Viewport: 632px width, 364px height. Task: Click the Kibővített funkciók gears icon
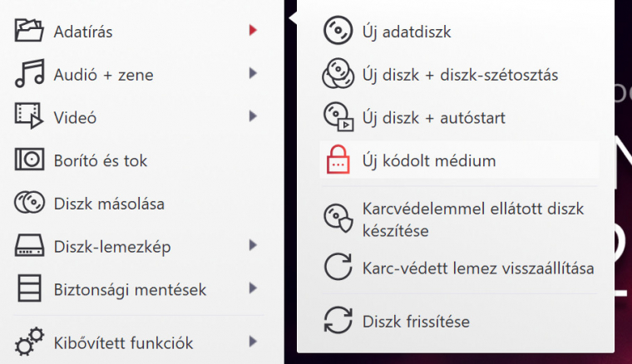pyautogui.click(x=30, y=341)
